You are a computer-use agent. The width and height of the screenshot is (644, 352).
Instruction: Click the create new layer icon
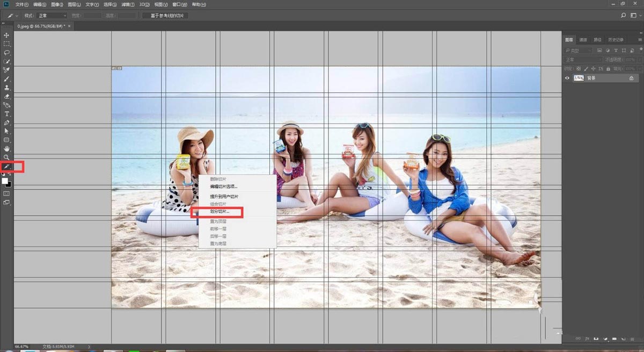623,339
